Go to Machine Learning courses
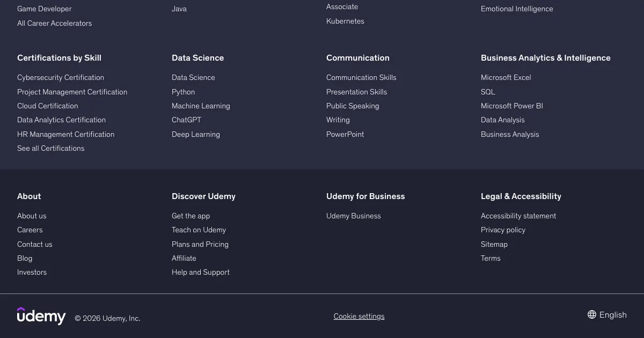 pyautogui.click(x=201, y=106)
